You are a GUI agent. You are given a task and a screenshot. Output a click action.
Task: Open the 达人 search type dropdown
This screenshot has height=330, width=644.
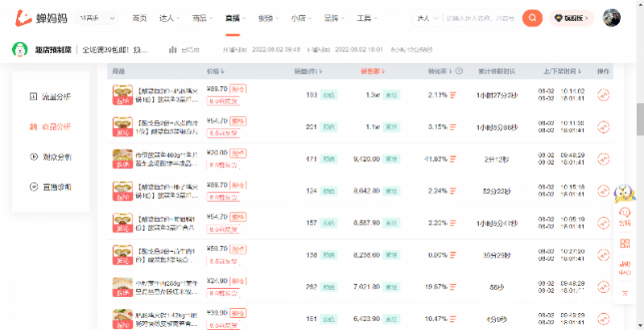pyautogui.click(x=426, y=18)
